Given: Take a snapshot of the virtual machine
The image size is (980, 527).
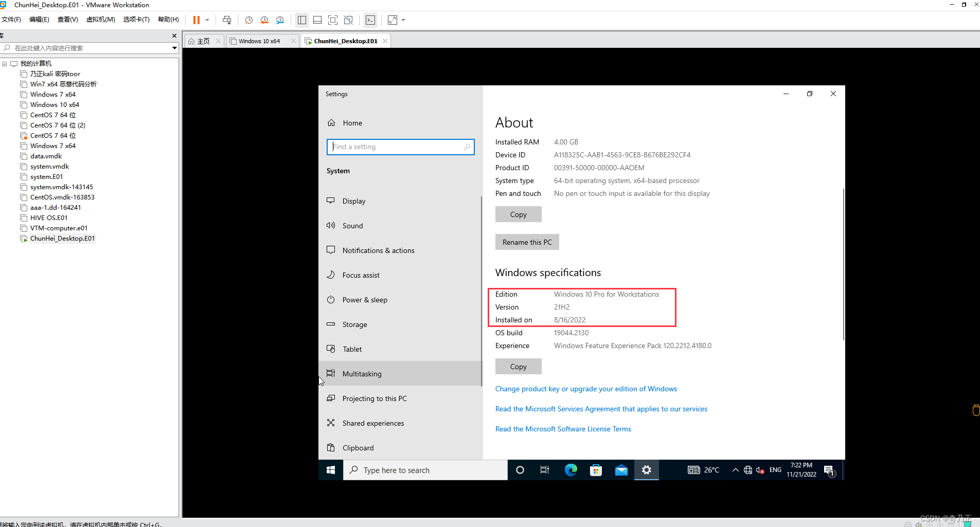Looking at the screenshot, I should tap(249, 20).
